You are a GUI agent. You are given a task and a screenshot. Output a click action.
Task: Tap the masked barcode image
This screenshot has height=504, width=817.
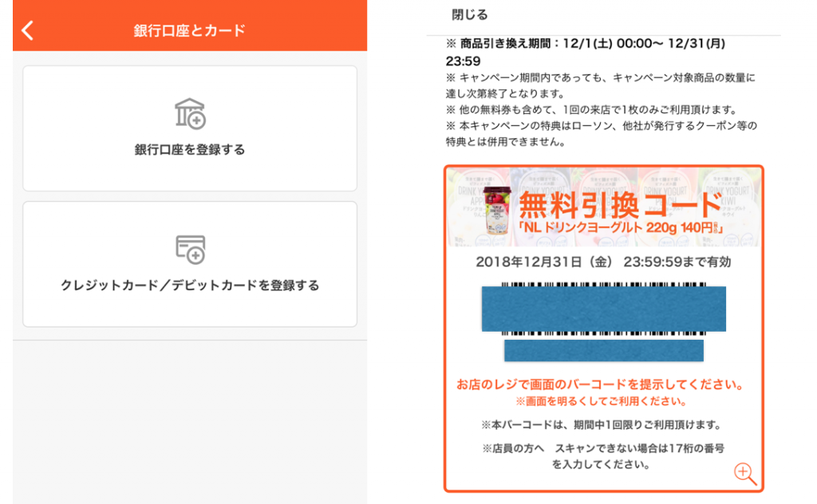(603, 309)
